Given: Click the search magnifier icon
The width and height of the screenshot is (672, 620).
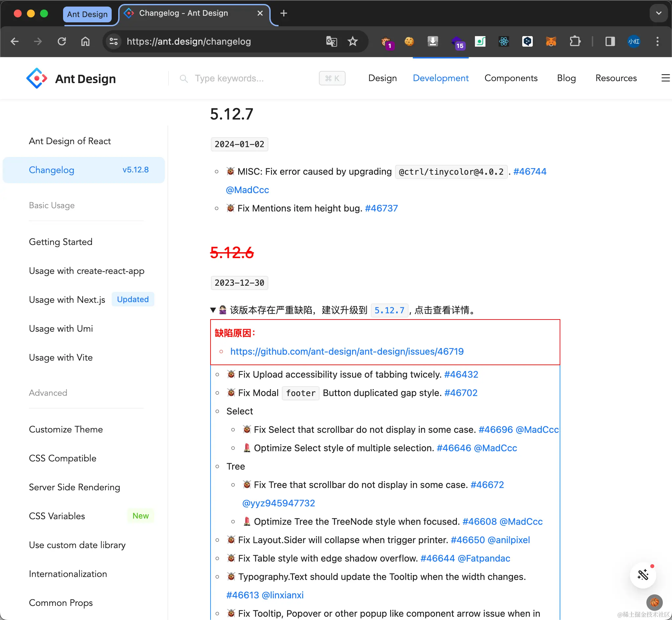Looking at the screenshot, I should (x=184, y=78).
